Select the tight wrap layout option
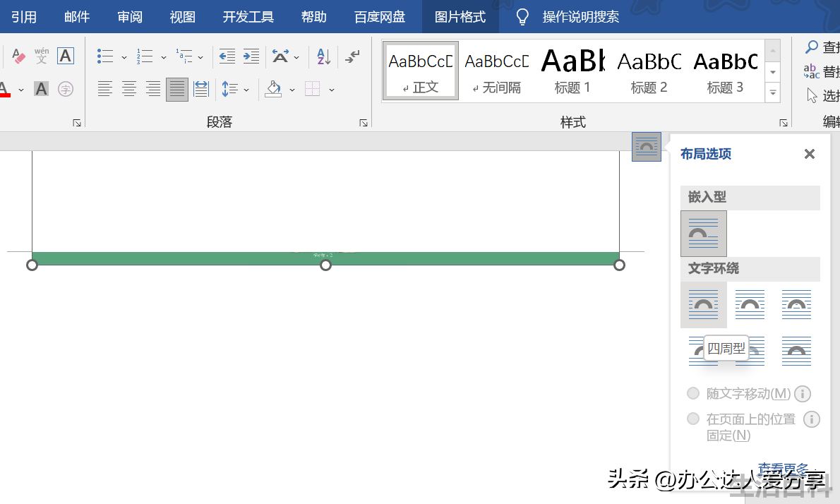This screenshot has height=504, width=840. [750, 304]
